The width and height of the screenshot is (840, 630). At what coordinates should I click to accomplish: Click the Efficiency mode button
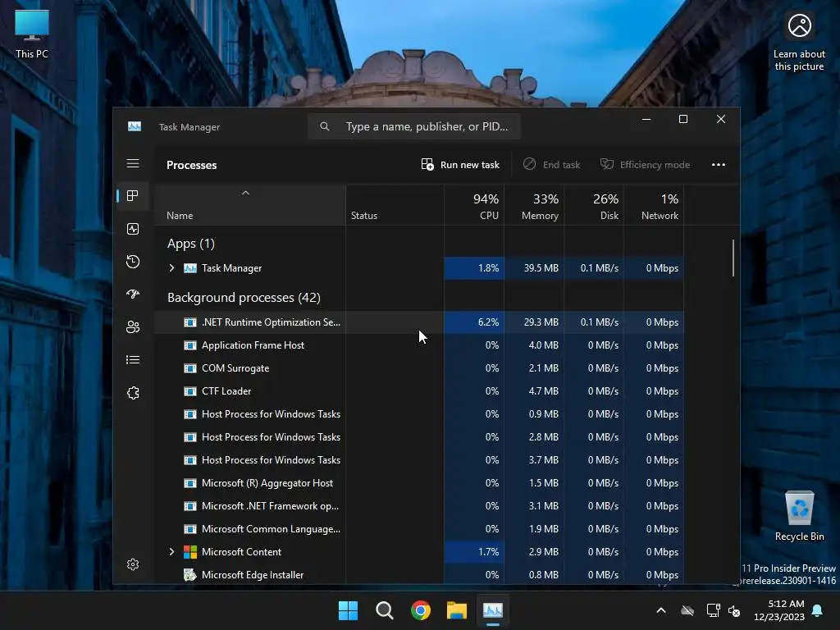pos(645,164)
